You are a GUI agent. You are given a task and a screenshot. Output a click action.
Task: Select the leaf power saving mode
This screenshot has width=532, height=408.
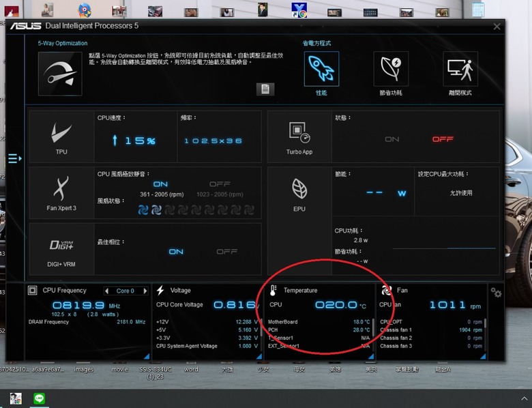(x=391, y=69)
